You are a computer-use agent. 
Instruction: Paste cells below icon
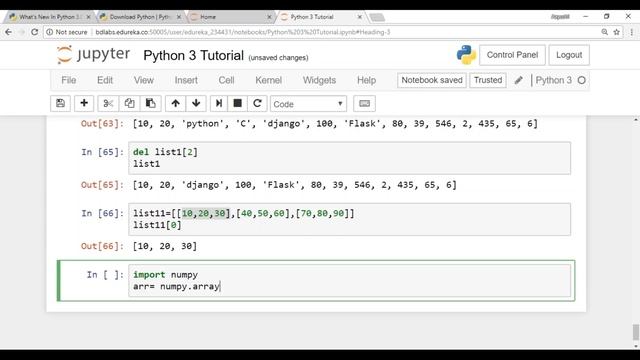(151, 103)
